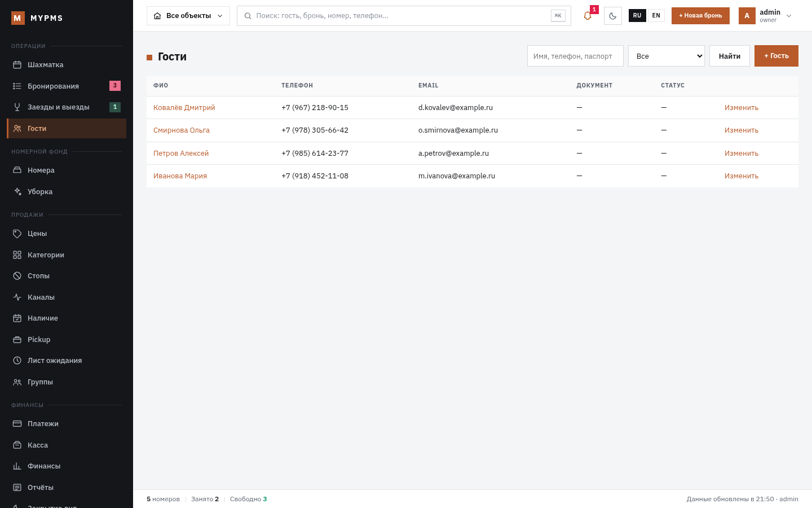The image size is (812, 508).
Task: Click the Финансы chart icon
Action: coord(17,466)
